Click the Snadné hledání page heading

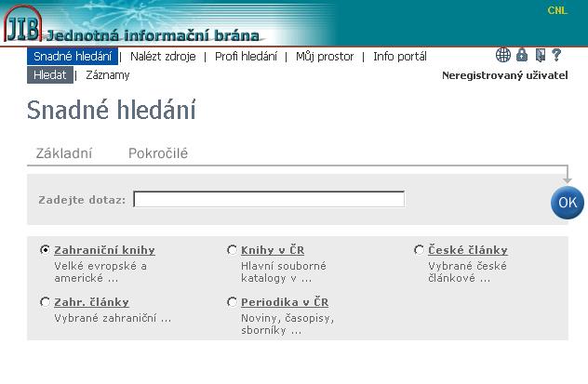tap(112, 110)
